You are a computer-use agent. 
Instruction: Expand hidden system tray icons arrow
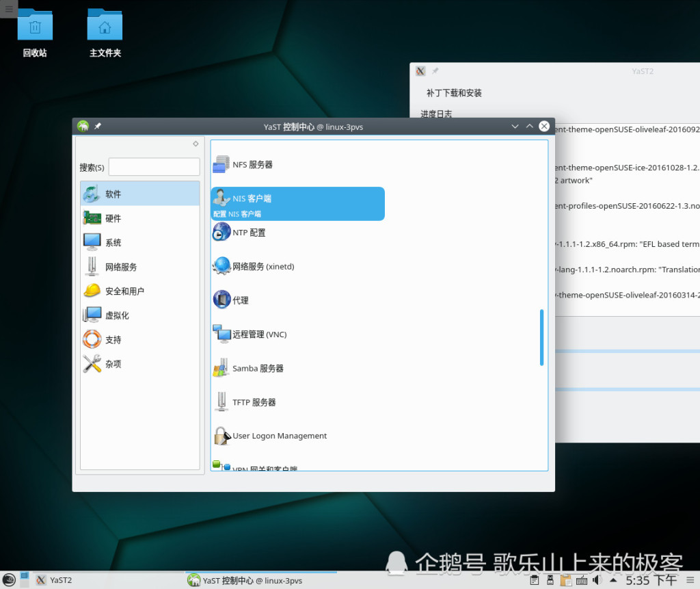coord(613,580)
